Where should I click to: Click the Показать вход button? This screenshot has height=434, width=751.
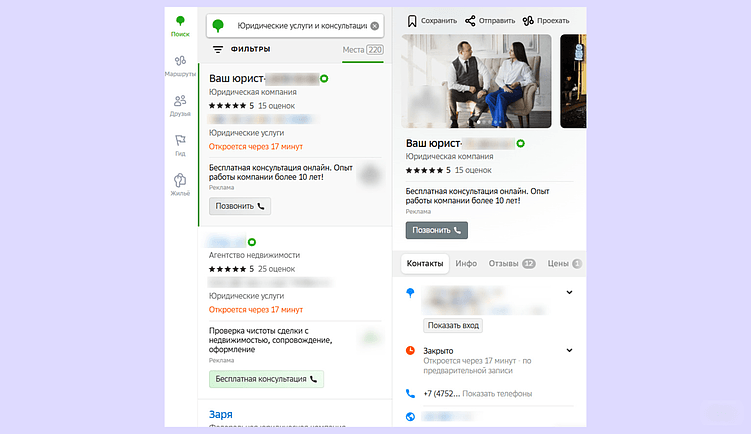[x=453, y=325]
